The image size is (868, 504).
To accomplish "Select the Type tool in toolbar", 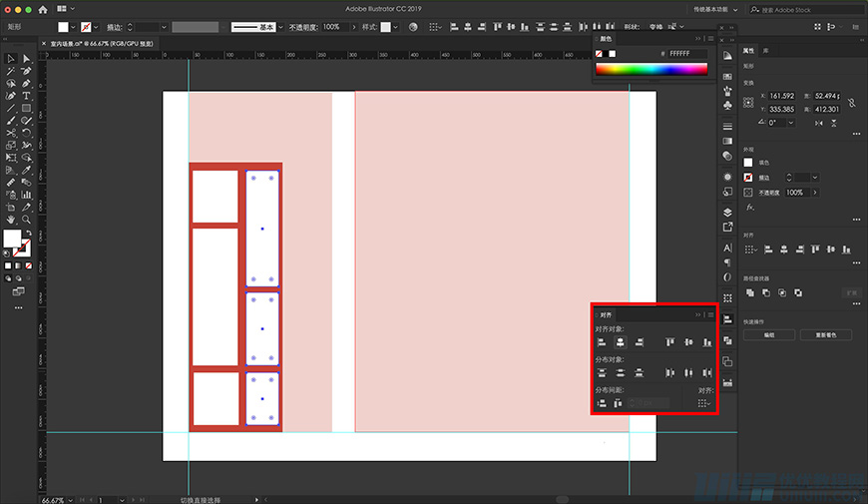I will [26, 95].
